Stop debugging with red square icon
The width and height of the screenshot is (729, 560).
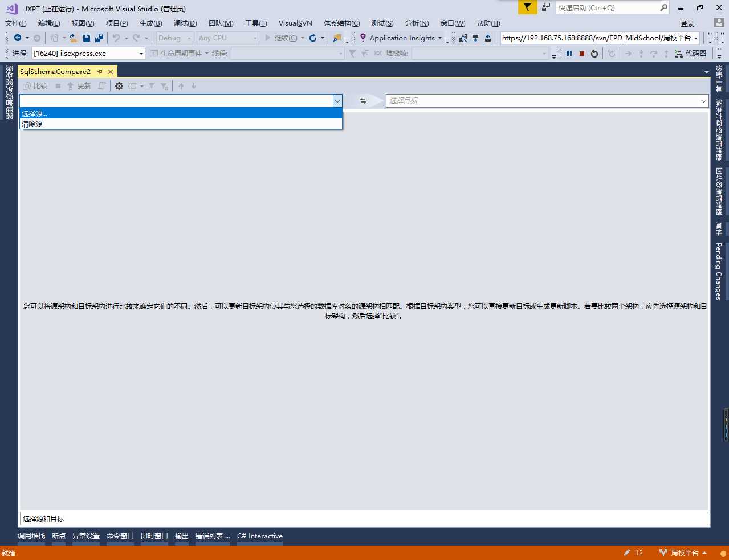point(582,54)
